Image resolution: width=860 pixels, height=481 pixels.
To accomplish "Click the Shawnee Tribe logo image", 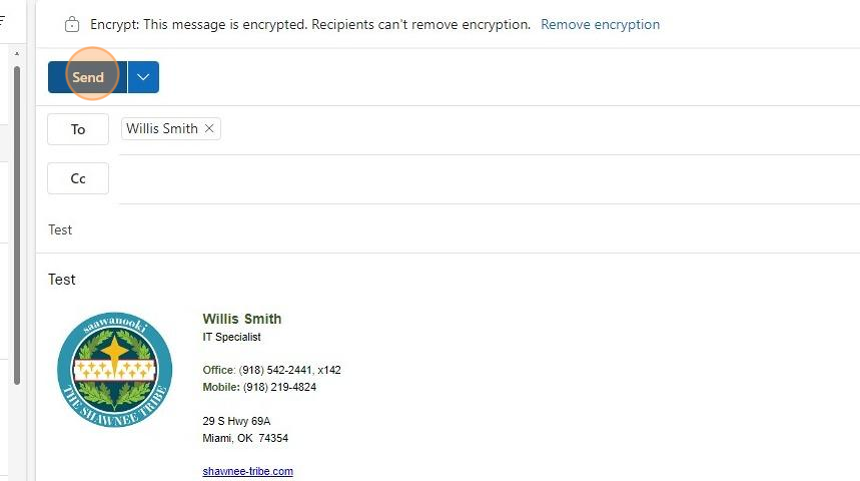I will (x=115, y=370).
